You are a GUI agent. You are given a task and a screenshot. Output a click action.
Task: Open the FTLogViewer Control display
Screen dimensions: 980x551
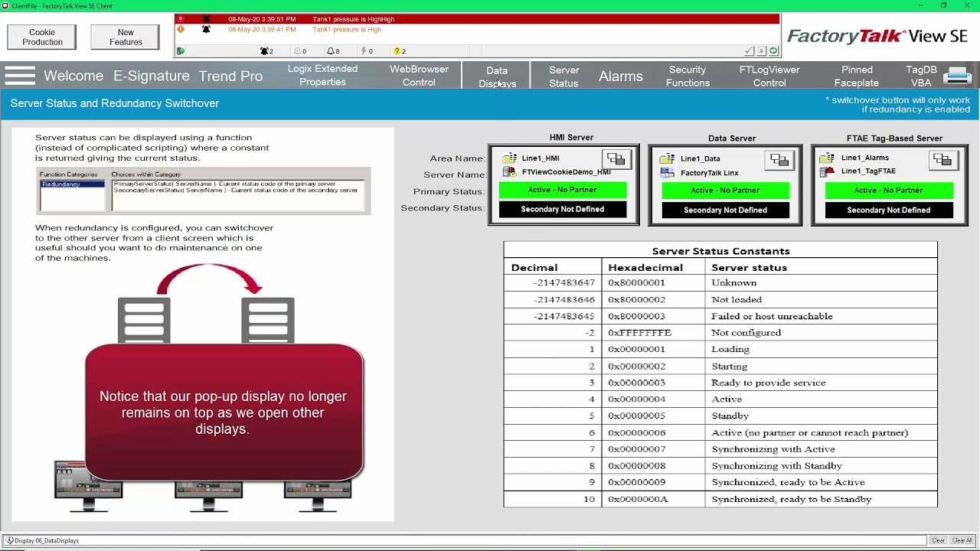click(x=769, y=77)
